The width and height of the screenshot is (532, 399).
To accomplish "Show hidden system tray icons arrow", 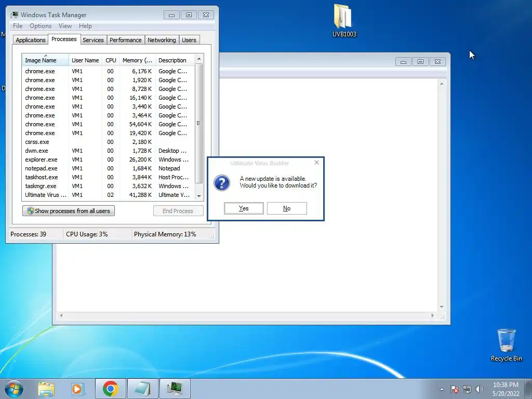I will coord(442,389).
